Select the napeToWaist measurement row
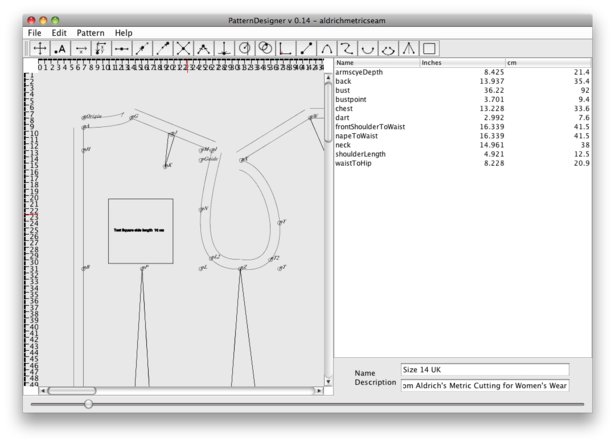The height and width of the screenshot is (444, 615). pos(462,136)
